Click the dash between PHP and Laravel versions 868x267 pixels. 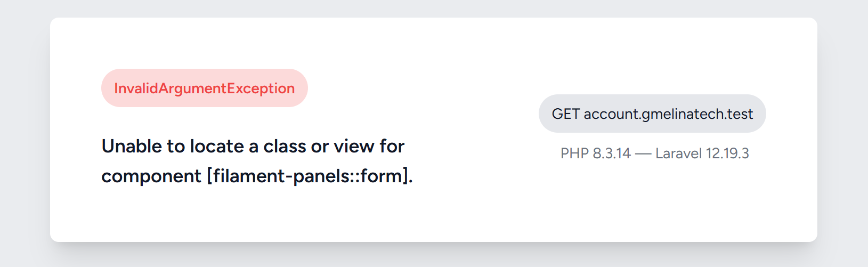[x=643, y=153]
